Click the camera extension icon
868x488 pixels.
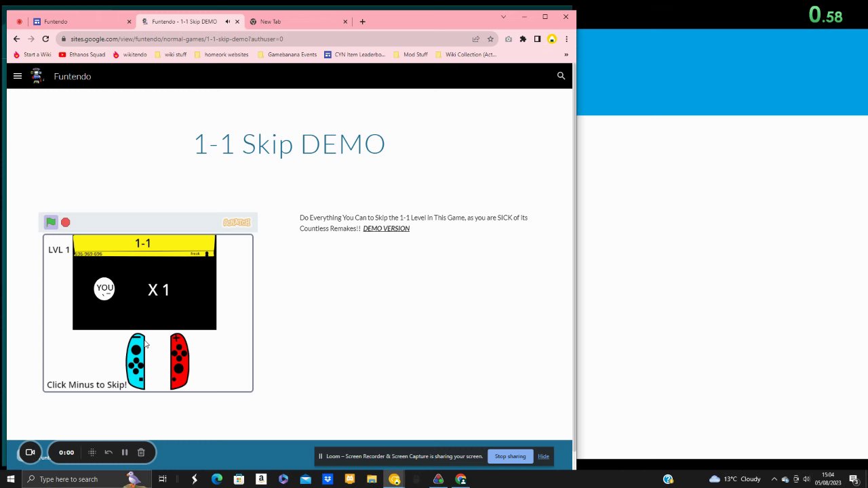point(509,39)
